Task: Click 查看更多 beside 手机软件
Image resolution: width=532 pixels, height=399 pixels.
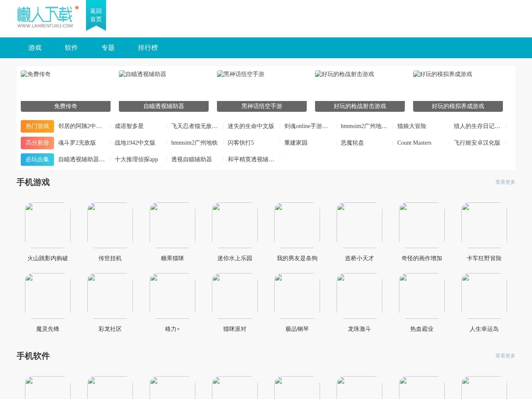Action: click(x=505, y=356)
